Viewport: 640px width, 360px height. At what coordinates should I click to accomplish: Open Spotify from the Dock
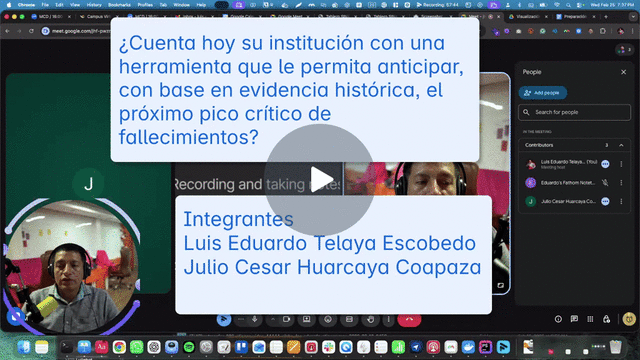(x=189, y=347)
